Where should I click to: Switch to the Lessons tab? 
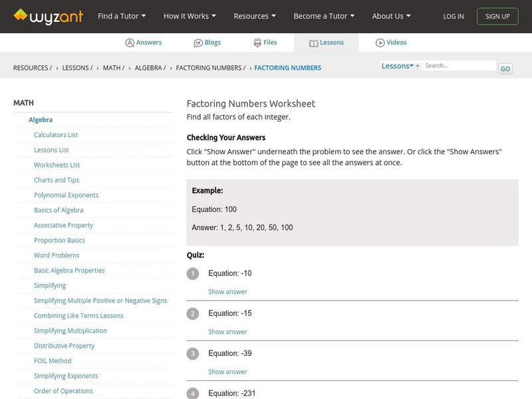click(326, 43)
